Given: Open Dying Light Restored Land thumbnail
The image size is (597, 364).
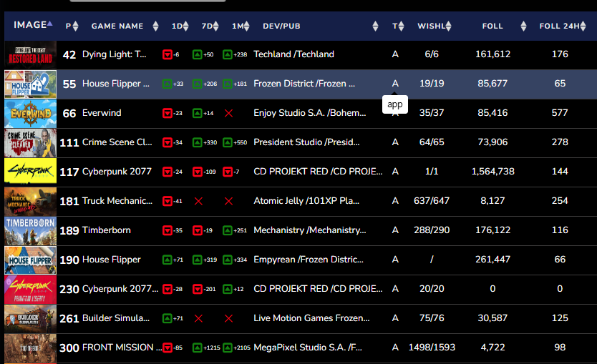Looking at the screenshot, I should click(x=31, y=55).
